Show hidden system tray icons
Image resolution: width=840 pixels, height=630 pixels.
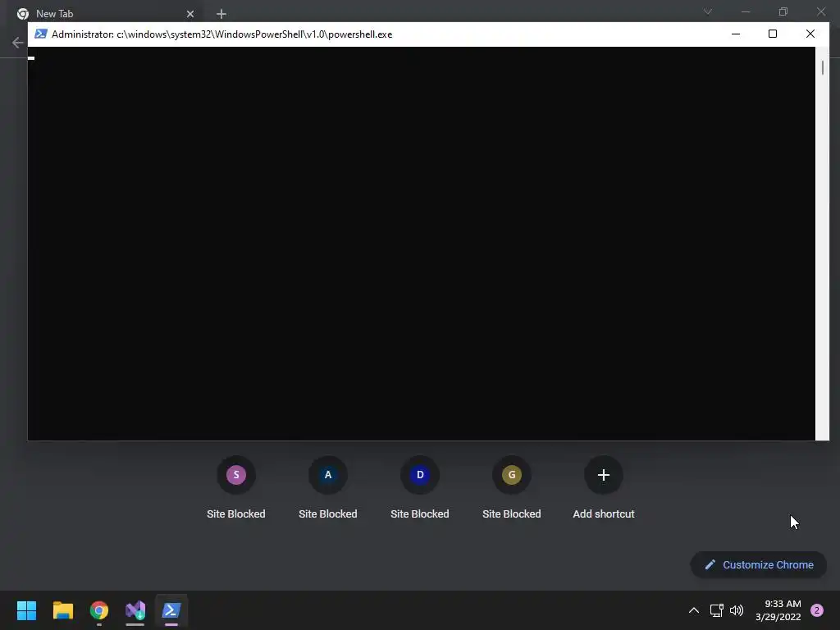point(693,610)
